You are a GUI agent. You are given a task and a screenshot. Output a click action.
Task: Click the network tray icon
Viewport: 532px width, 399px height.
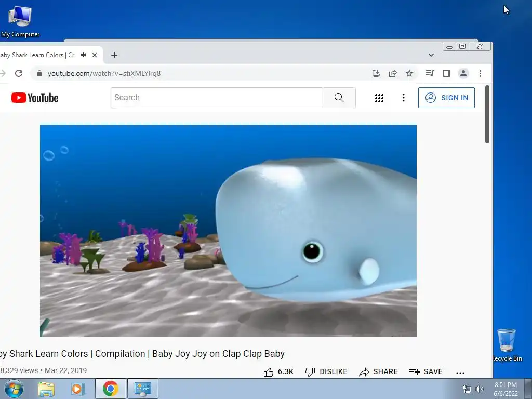point(467,389)
